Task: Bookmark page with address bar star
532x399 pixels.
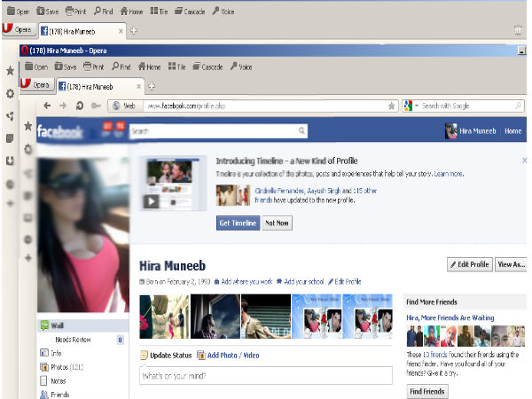Action: pos(392,106)
